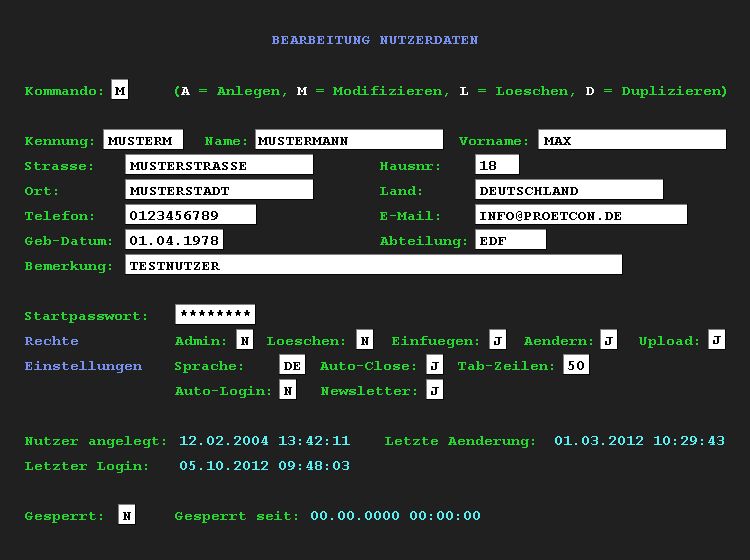This screenshot has height=560, width=750.
Task: Select the Startpasswort masked field
Action: coord(215,315)
